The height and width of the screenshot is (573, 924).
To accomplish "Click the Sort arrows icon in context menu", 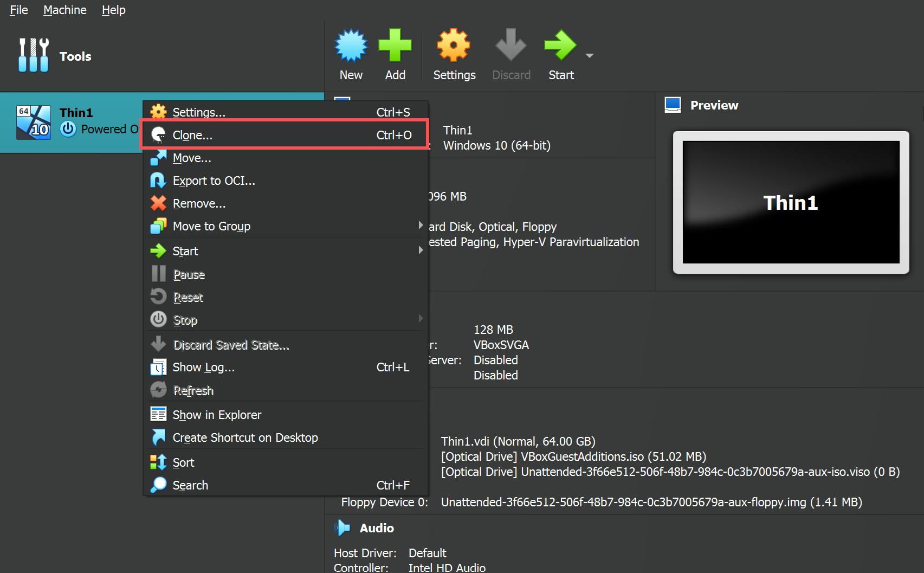I will point(158,462).
